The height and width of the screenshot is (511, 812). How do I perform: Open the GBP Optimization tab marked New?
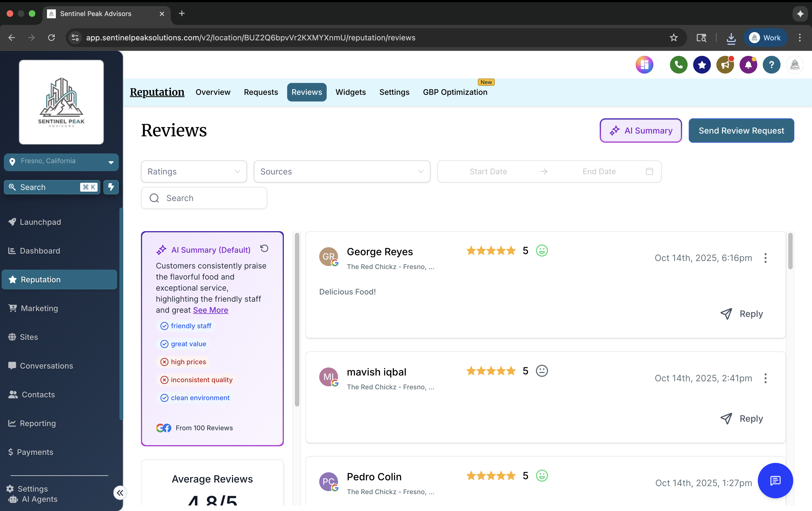pos(455,92)
